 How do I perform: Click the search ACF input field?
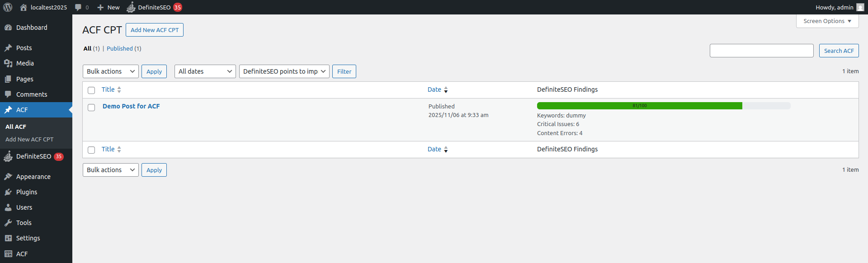tap(761, 51)
